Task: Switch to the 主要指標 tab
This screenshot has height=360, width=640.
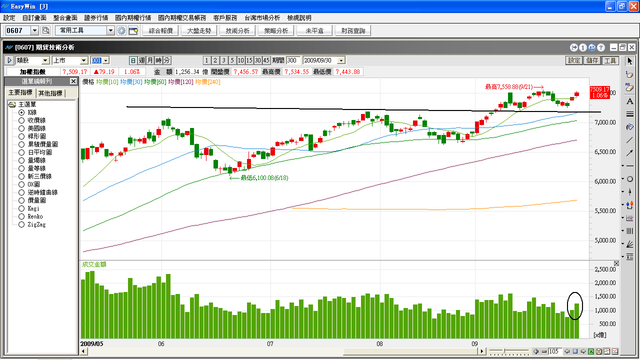Action: coord(20,93)
